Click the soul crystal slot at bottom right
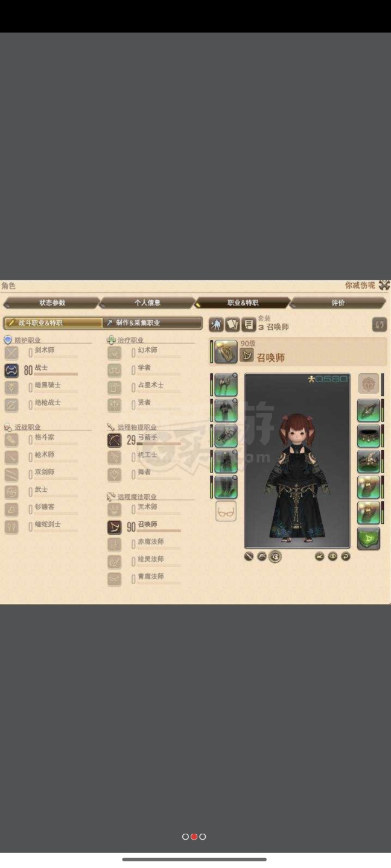This screenshot has width=391, height=868. (x=369, y=538)
